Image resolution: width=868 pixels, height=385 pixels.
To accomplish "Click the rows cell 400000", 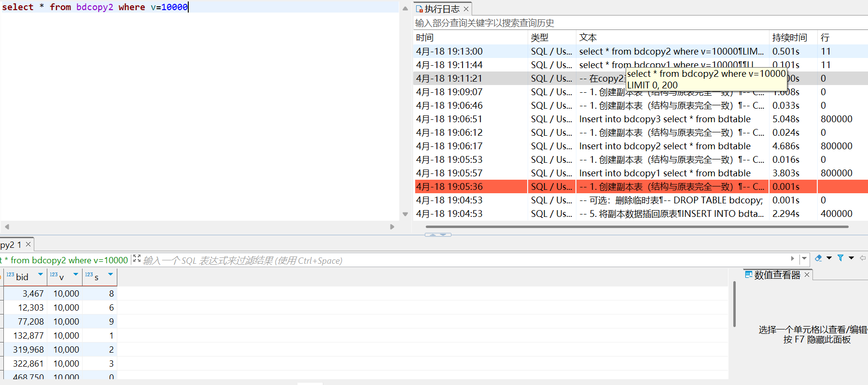I will [x=836, y=214].
